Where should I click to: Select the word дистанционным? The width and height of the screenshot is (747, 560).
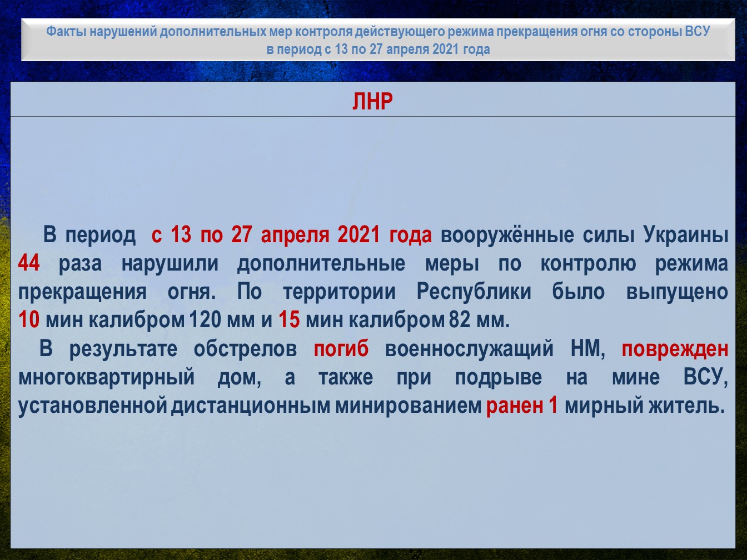point(250,406)
